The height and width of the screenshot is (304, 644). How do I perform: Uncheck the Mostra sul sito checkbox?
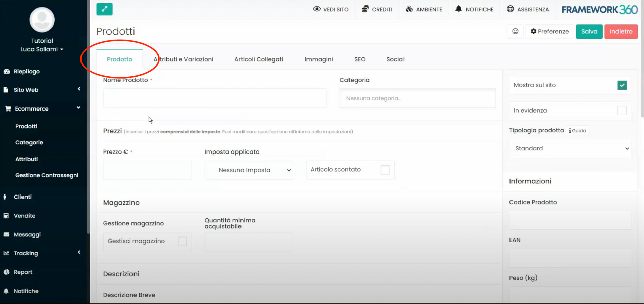[x=622, y=85]
